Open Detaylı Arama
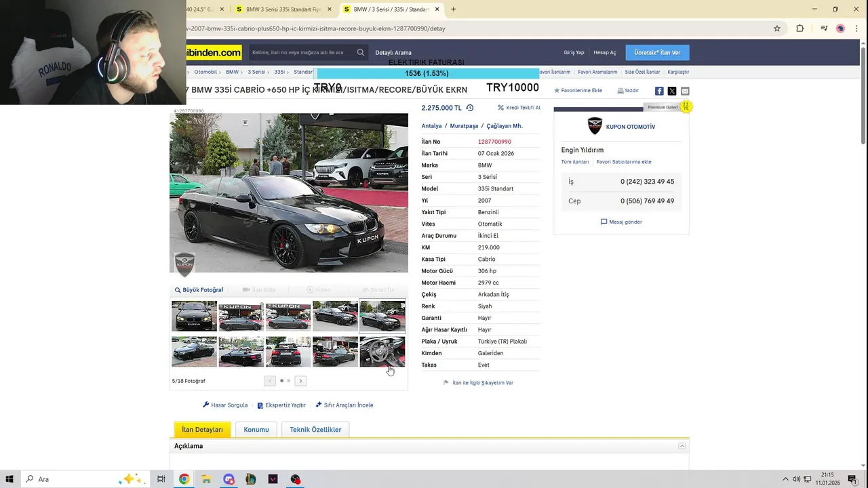 click(393, 52)
